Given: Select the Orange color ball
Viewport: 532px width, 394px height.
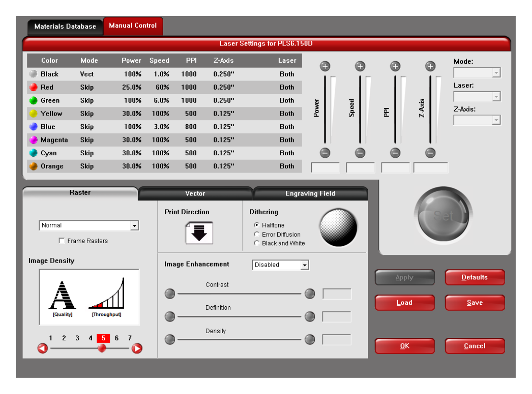Looking at the screenshot, I should tap(33, 166).
